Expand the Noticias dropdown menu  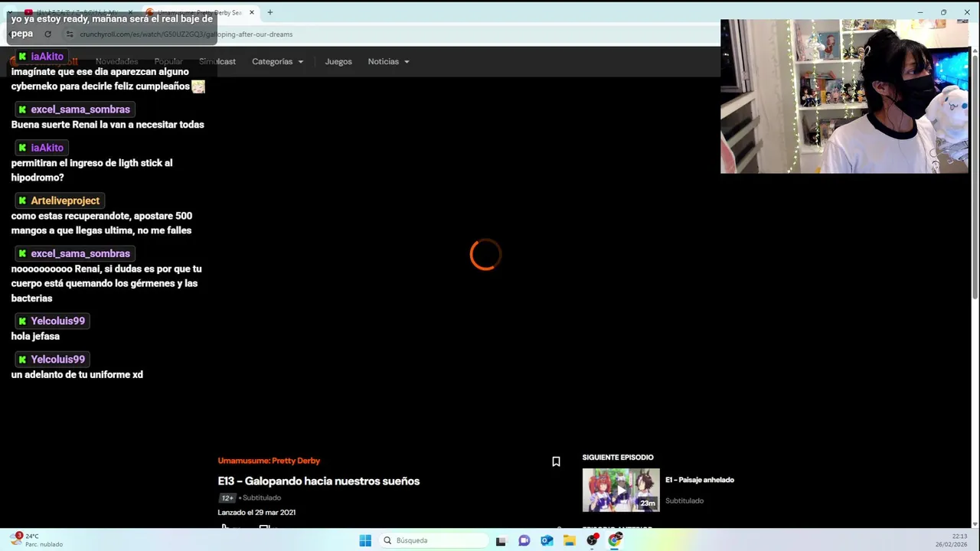point(388,61)
